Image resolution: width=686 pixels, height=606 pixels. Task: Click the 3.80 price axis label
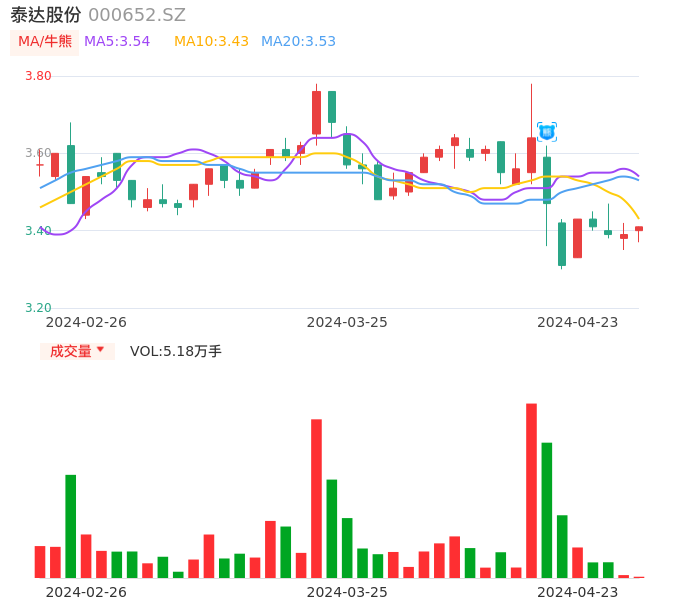click(38, 76)
